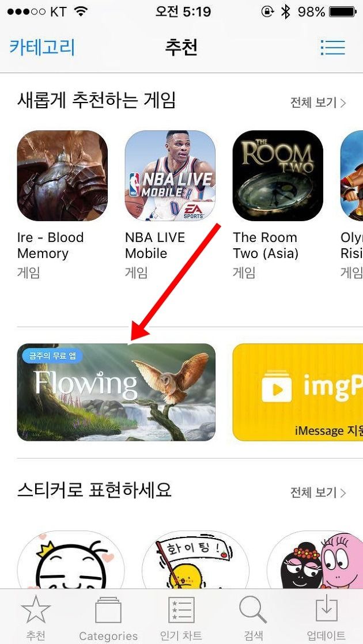The width and height of the screenshot is (363, 644).
Task: Open The Room Two app icon
Action: pyautogui.click(x=278, y=176)
